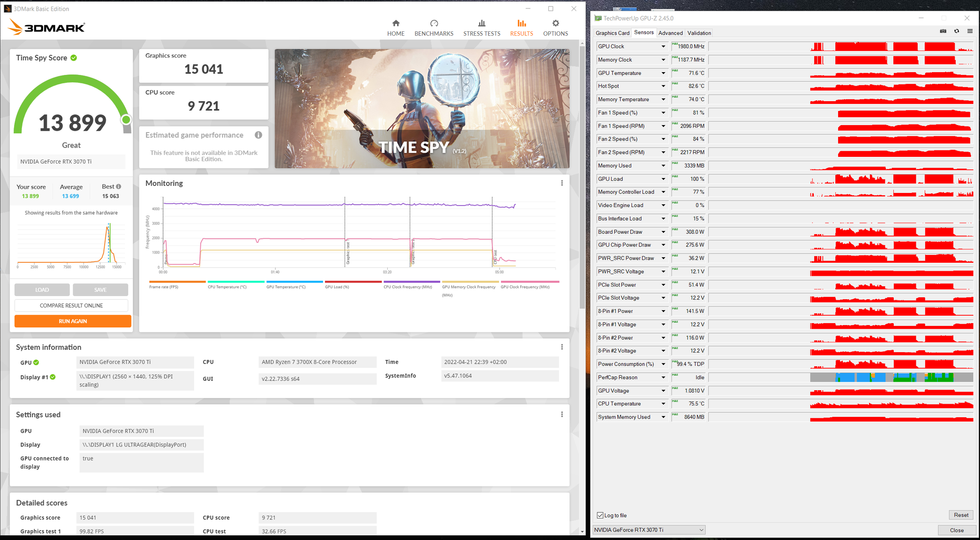Click GPU-Z refresh sensors icon
This screenshot has width=980, height=540.
pos(957,31)
